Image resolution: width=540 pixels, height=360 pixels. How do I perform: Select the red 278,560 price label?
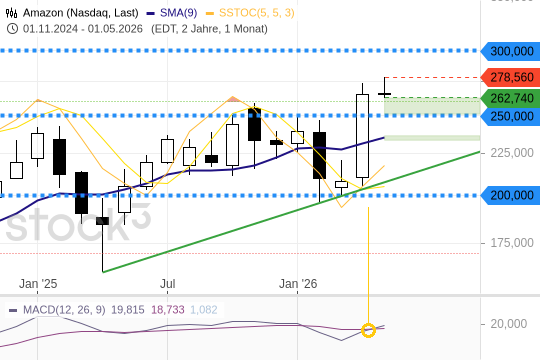(x=511, y=78)
